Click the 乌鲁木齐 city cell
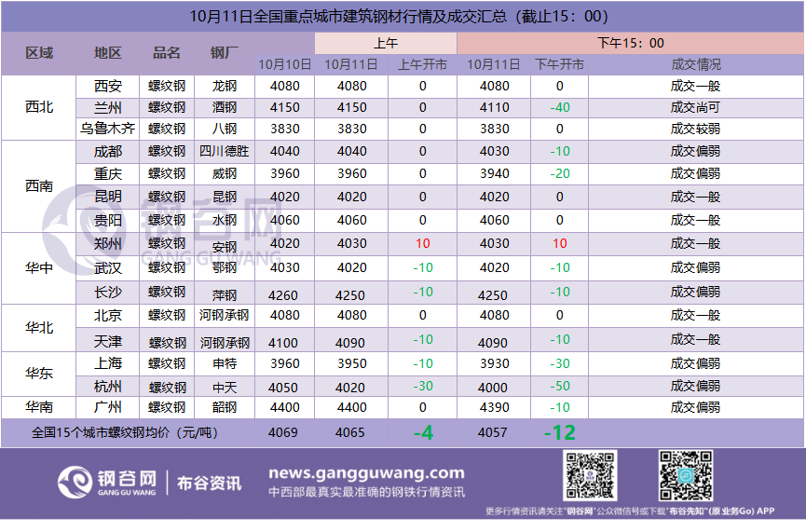Image resolution: width=806 pixels, height=532 pixels. (x=108, y=129)
